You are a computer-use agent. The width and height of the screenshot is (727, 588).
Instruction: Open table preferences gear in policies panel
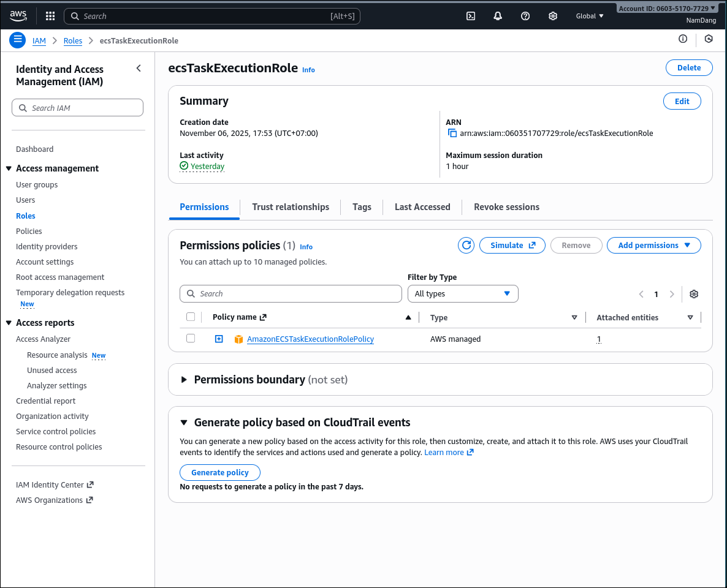coord(693,294)
